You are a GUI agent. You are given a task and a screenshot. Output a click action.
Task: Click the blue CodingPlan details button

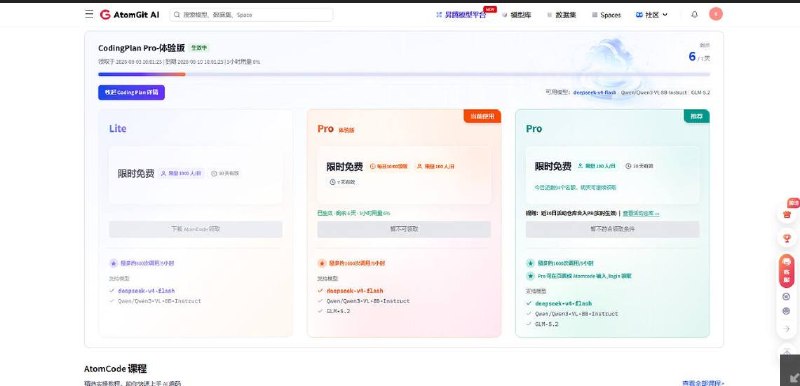click(x=132, y=92)
